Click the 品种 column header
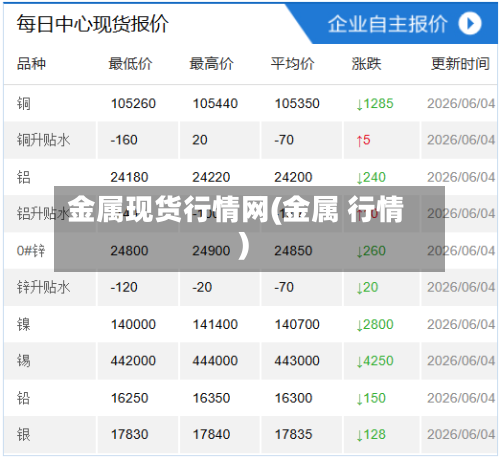Viewport: 500px width, 459px height. click(31, 63)
